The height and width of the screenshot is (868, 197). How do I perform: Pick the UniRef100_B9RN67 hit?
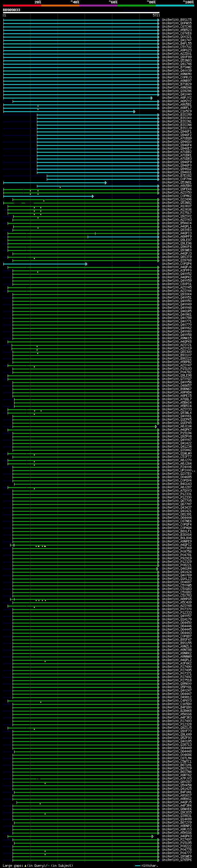pyautogui.click(x=176, y=389)
